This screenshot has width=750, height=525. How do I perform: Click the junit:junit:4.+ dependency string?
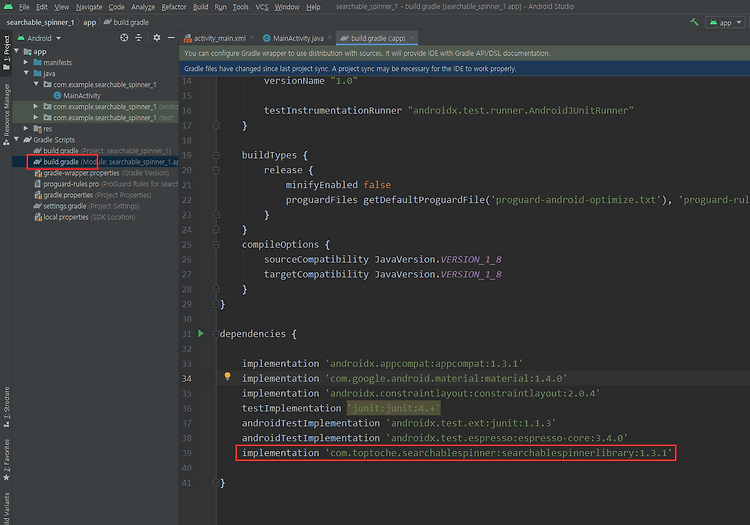click(394, 408)
